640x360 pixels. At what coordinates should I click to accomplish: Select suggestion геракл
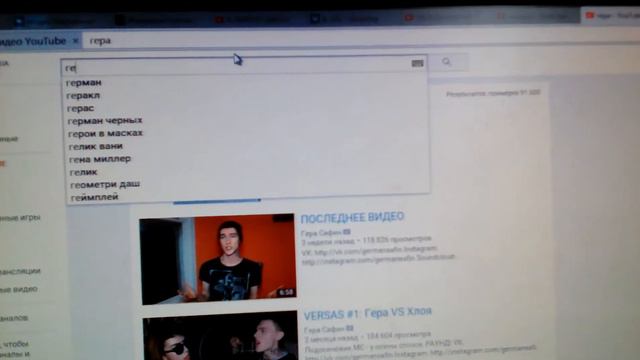coord(83,96)
